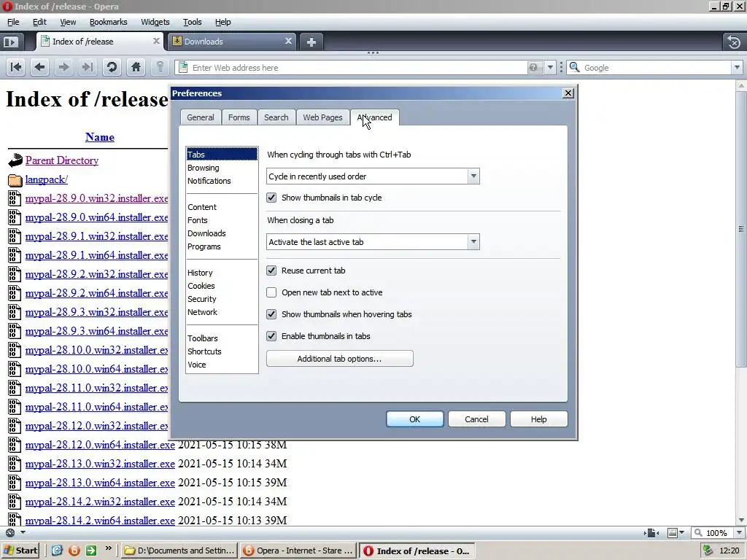Click the langpack folder icon
Image resolution: width=747 pixels, height=560 pixels.
pyautogui.click(x=15, y=180)
